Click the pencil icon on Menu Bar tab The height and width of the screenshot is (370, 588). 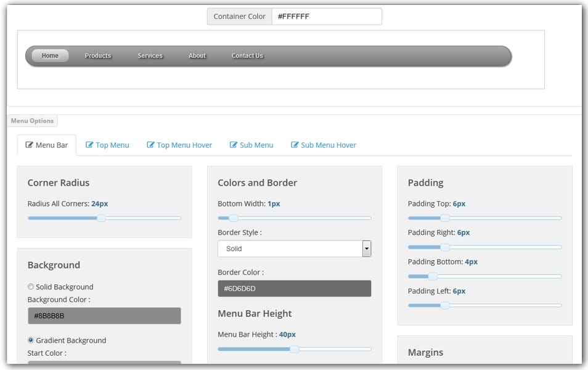pos(29,145)
